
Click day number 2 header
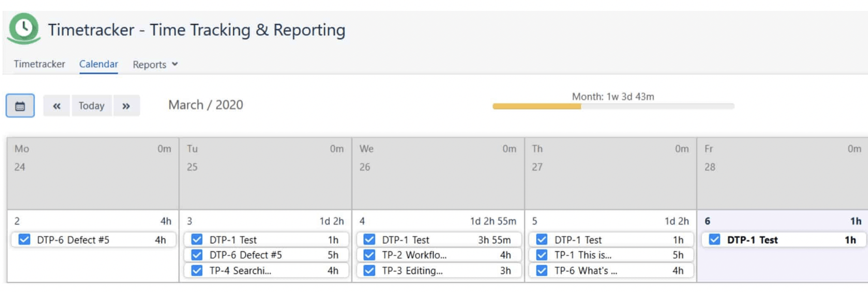(17, 221)
